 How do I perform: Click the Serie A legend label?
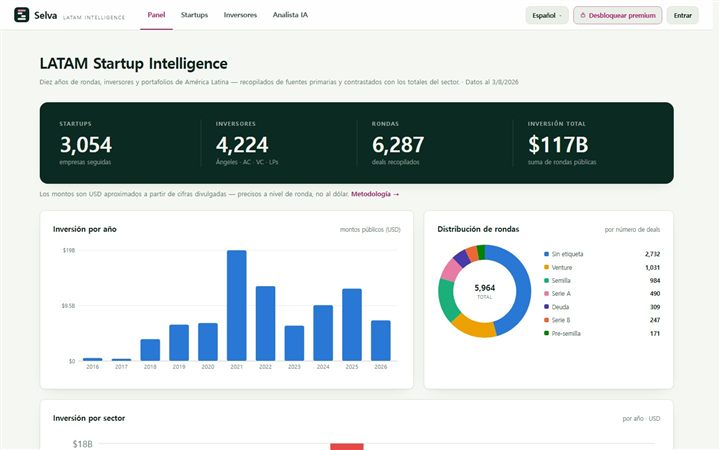[561, 293]
